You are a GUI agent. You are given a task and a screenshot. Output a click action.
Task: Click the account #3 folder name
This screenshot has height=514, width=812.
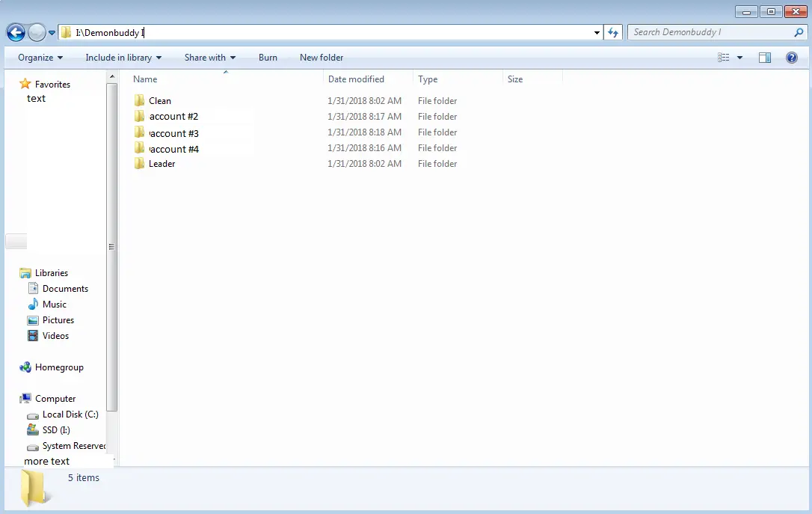[174, 133]
